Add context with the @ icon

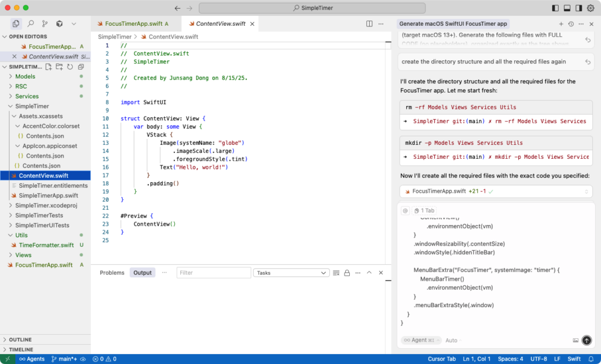coord(405,210)
